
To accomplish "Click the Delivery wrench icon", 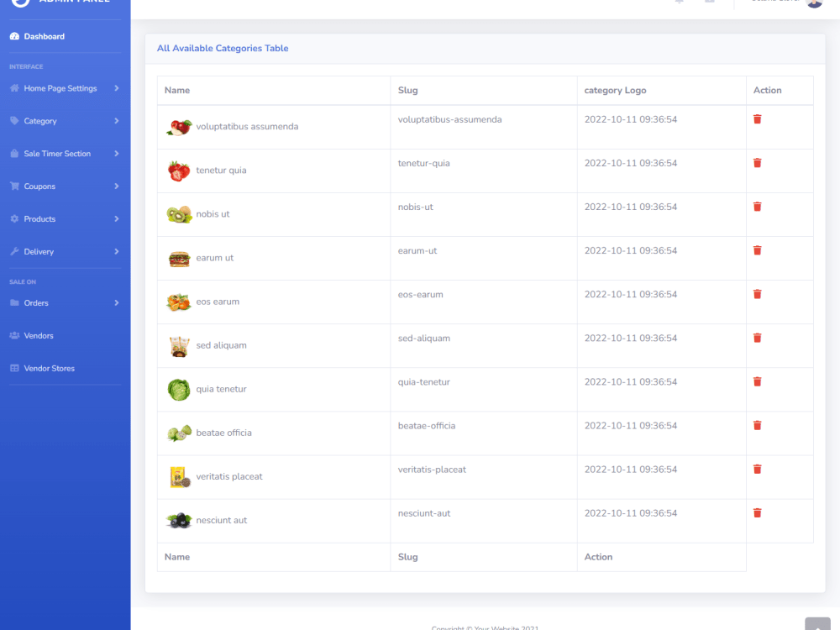I will [x=14, y=251].
